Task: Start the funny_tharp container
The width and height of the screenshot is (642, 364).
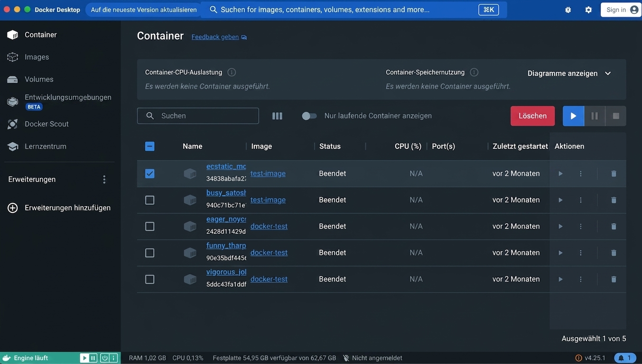Action: pyautogui.click(x=560, y=253)
